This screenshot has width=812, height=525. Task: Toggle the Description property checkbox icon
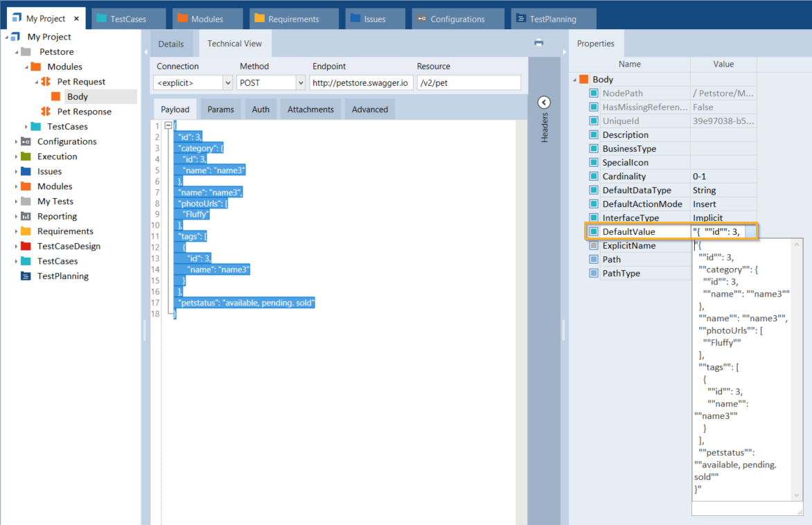(x=593, y=135)
